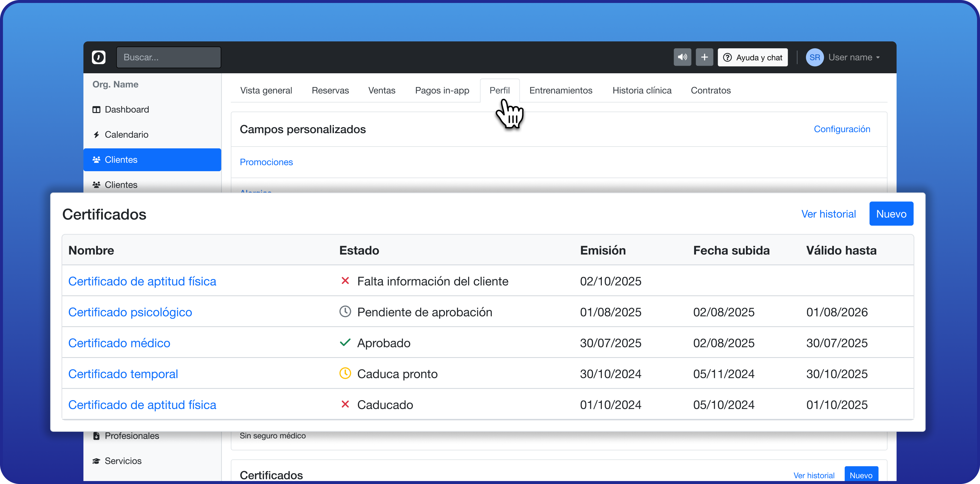Click the speaker announcements icon

click(682, 57)
